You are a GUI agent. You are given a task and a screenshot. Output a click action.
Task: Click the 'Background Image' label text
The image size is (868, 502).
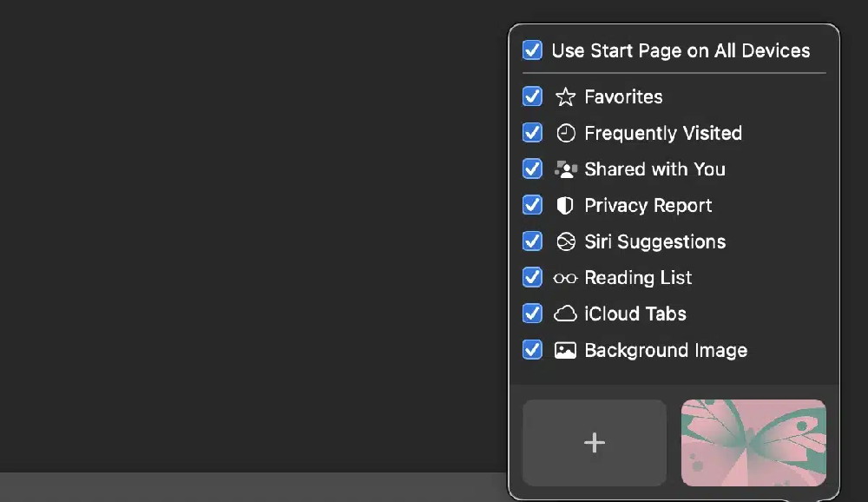(666, 350)
